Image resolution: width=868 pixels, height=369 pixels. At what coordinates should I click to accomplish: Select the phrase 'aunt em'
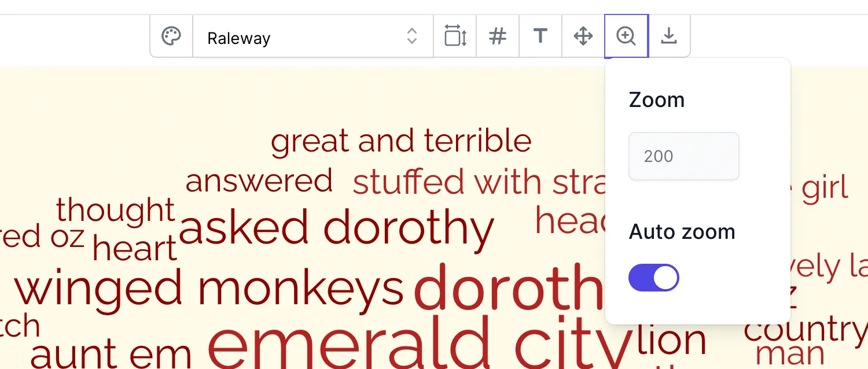pyautogui.click(x=111, y=354)
